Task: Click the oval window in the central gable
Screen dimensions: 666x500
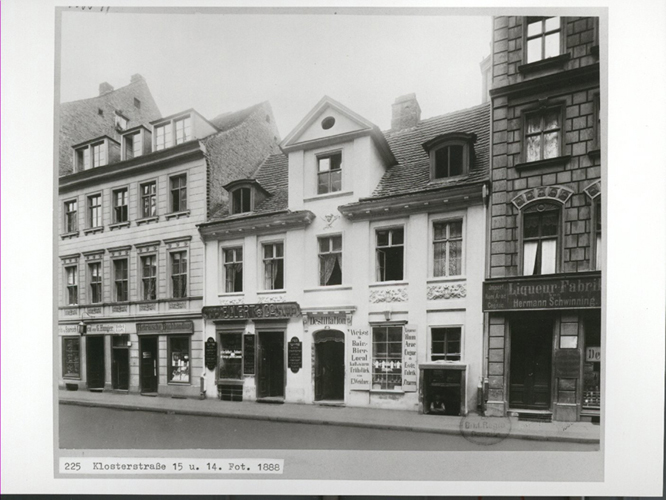Action: point(328,122)
